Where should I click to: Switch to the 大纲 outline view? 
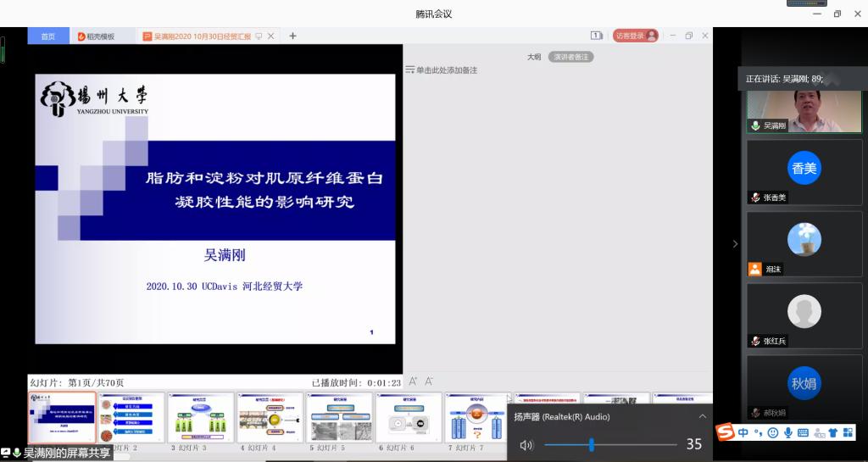[534, 57]
